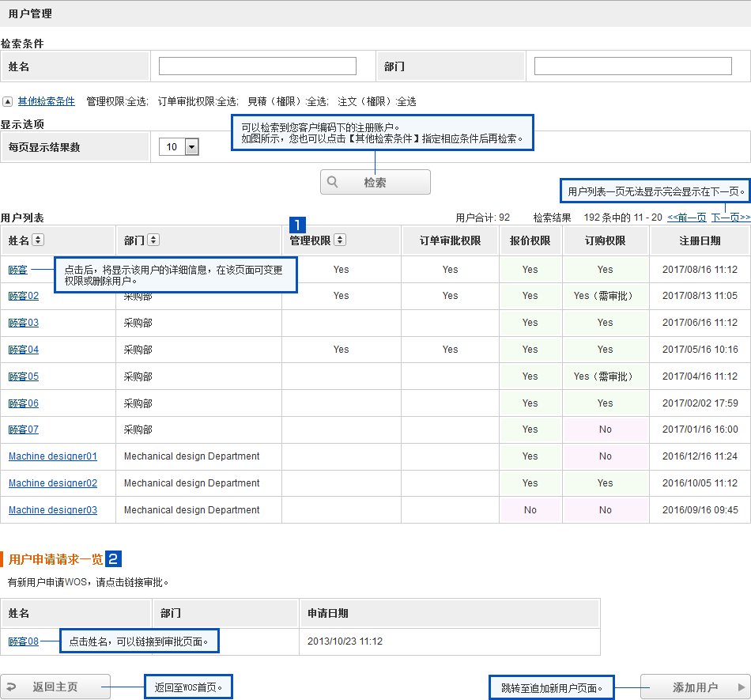Click 订单审批权限 Yes cell in 顾客02 row

tap(451, 296)
